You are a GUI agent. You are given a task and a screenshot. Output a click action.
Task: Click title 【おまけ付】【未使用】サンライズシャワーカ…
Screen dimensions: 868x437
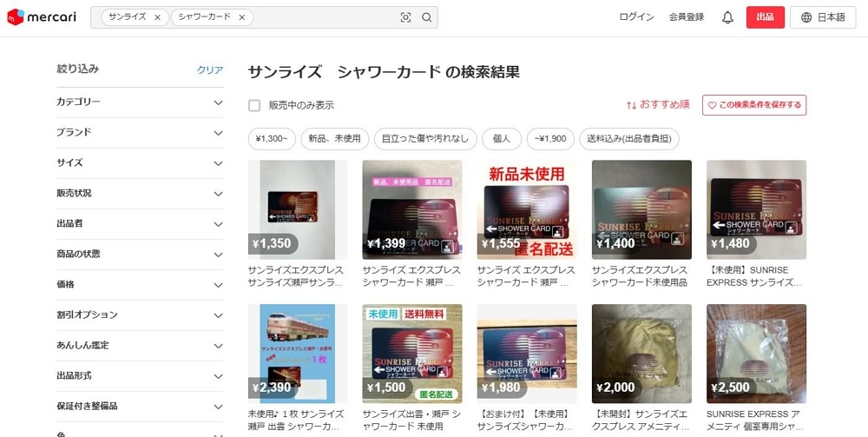click(x=525, y=420)
